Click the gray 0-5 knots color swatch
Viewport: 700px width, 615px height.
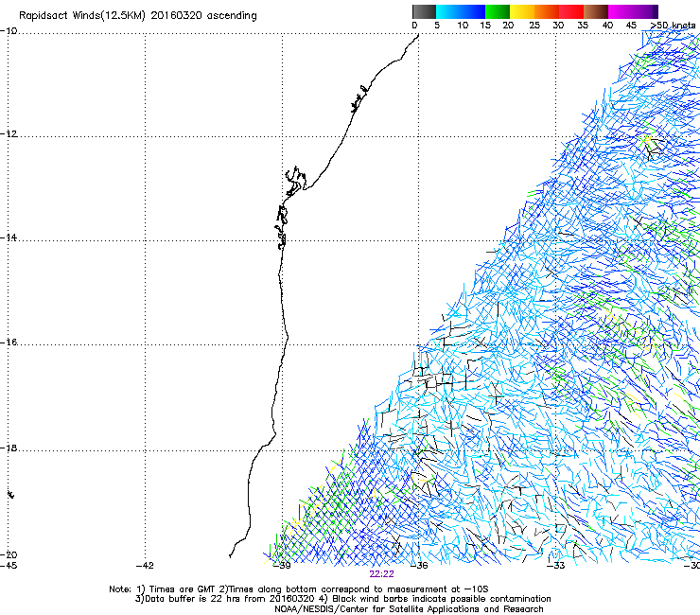pyautogui.click(x=424, y=11)
